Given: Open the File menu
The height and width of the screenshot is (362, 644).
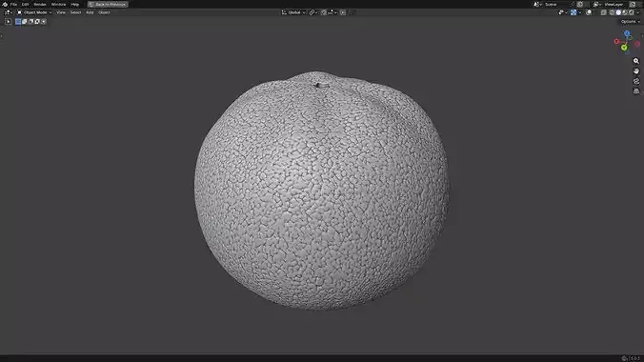Looking at the screenshot, I should coord(13,4).
